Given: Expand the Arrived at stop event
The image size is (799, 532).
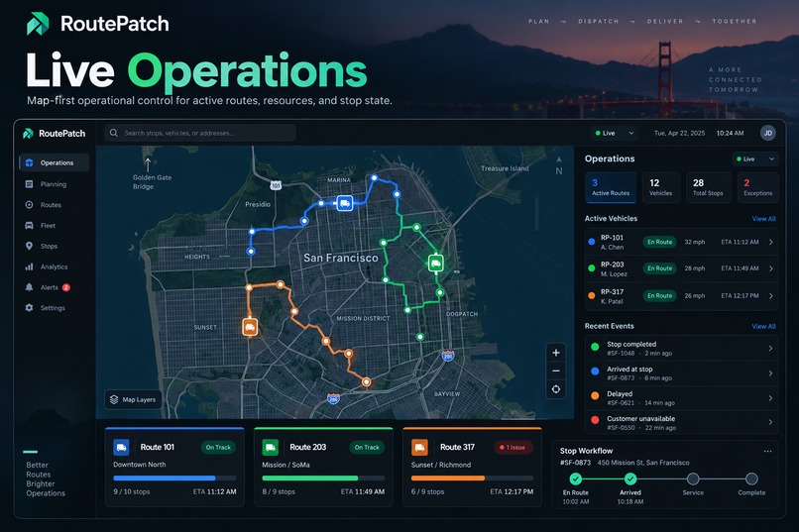Looking at the screenshot, I should (x=681, y=373).
